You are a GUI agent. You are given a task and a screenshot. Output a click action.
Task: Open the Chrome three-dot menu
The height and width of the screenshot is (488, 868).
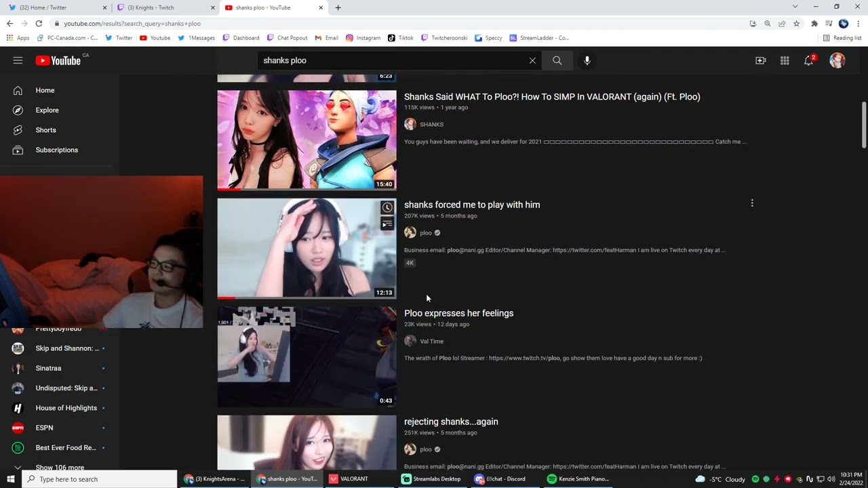click(x=858, y=23)
